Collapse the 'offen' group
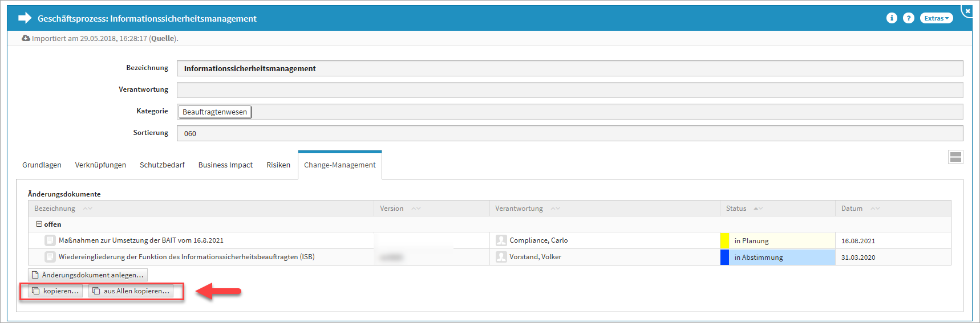The width and height of the screenshot is (980, 323). (39, 224)
